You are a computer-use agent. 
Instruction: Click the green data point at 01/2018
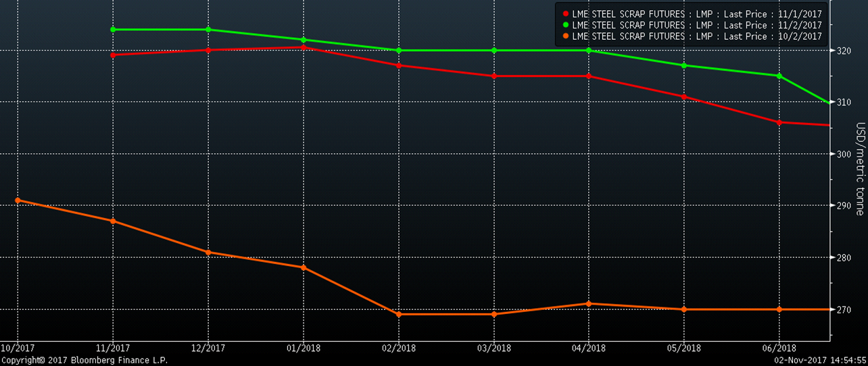tap(303, 40)
